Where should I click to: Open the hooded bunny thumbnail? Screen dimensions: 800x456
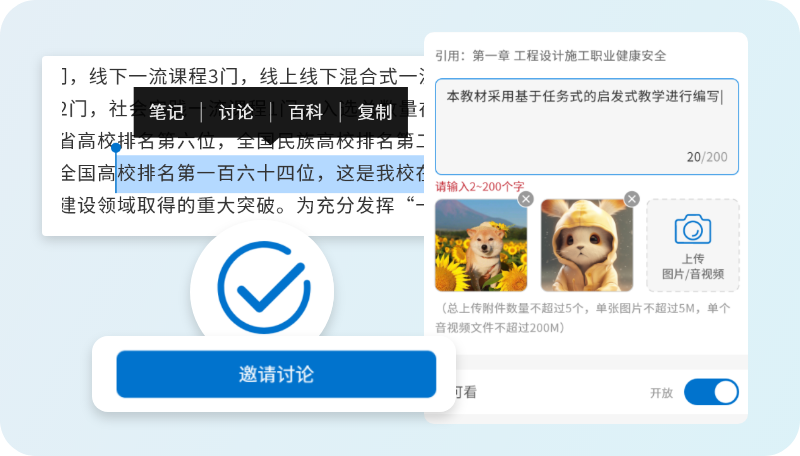[x=587, y=245]
